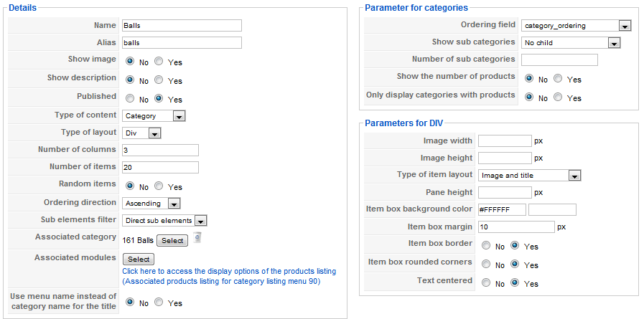Set Published to No

pyautogui.click(x=130, y=99)
